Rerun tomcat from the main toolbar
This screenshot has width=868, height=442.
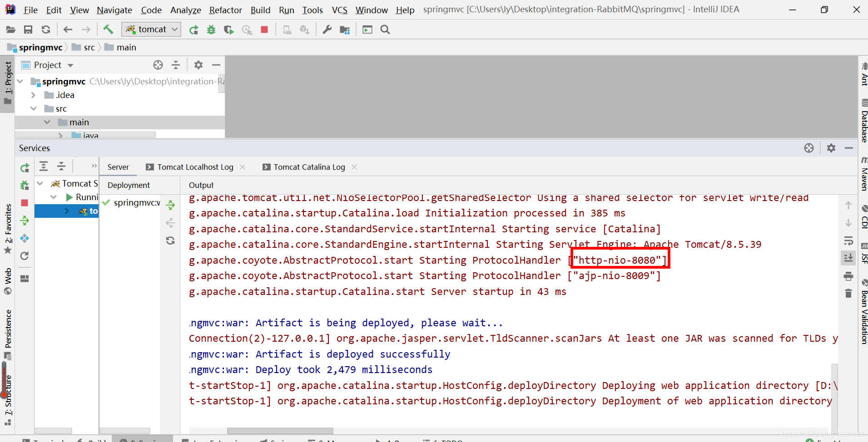pyautogui.click(x=194, y=30)
